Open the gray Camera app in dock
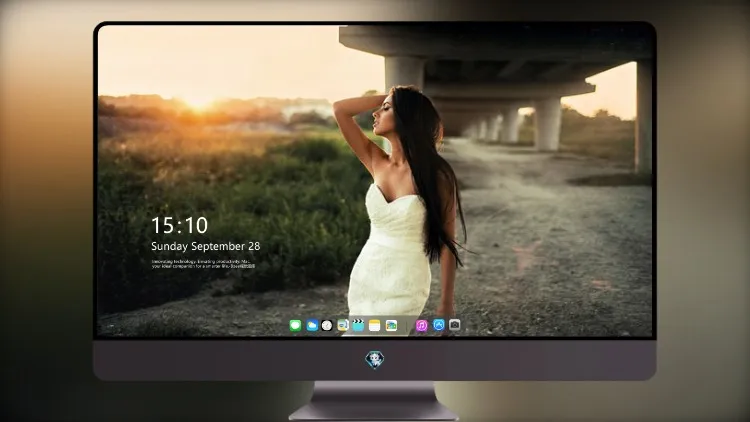Screen dimensions: 750x422 tap(455, 325)
